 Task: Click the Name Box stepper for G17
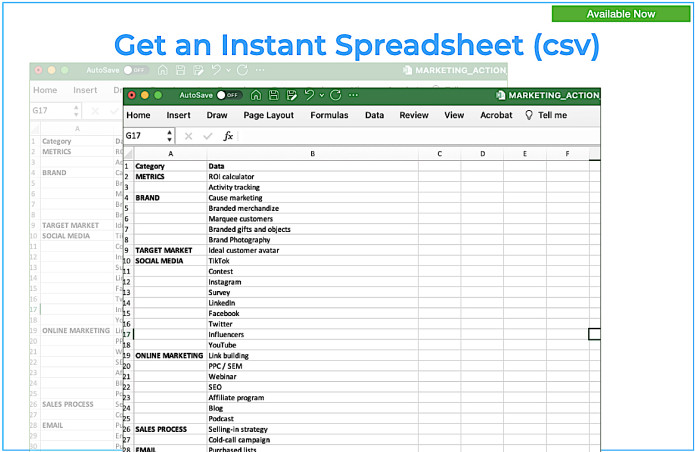(x=169, y=135)
